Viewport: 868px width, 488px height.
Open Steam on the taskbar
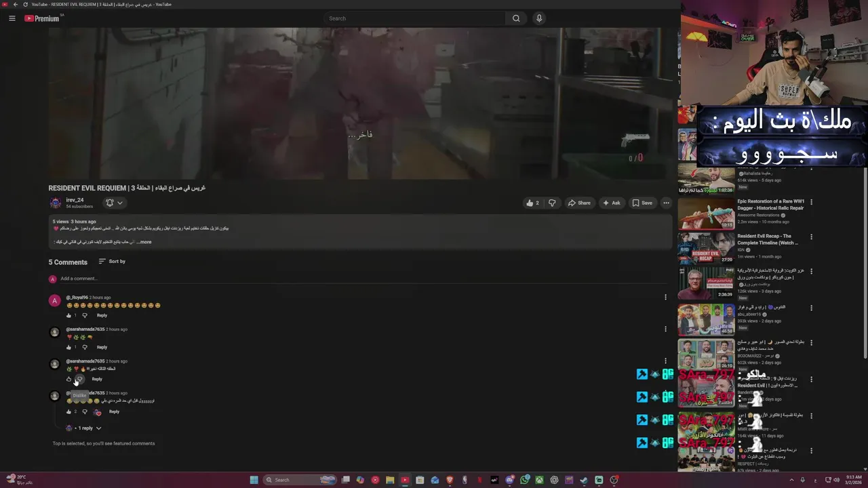[x=584, y=480]
